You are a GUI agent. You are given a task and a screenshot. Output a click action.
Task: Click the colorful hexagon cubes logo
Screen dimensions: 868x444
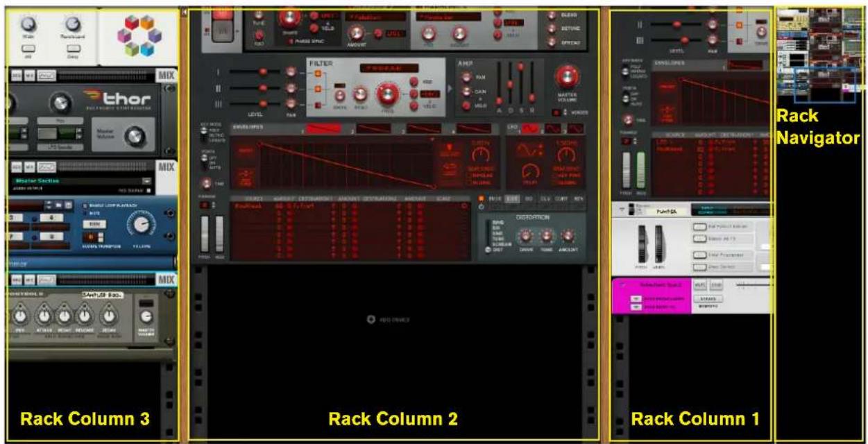click(x=139, y=36)
